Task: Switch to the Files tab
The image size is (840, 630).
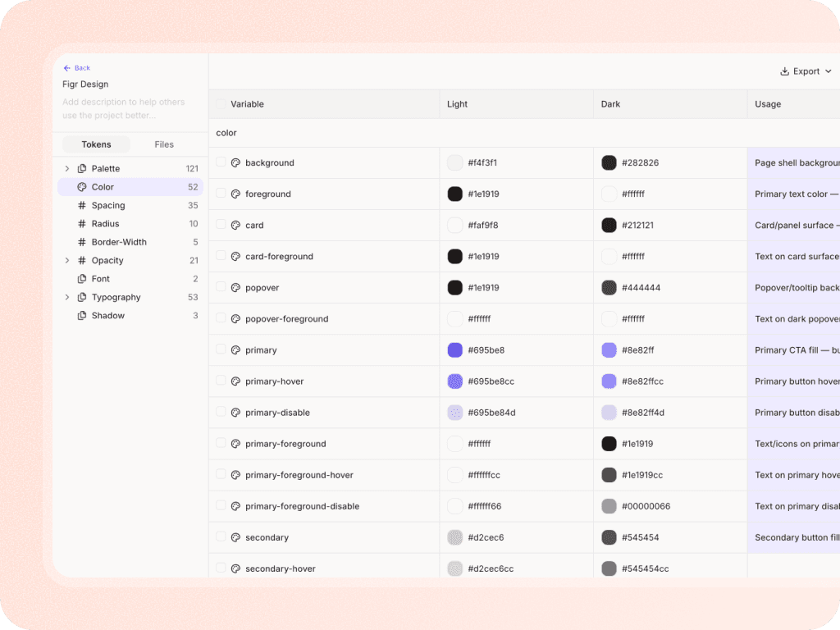Action: [164, 144]
